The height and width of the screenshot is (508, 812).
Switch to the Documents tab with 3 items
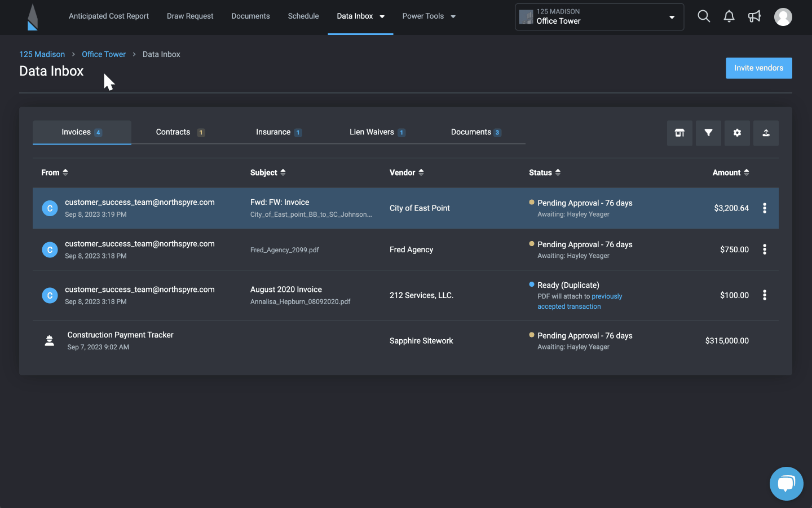click(476, 133)
